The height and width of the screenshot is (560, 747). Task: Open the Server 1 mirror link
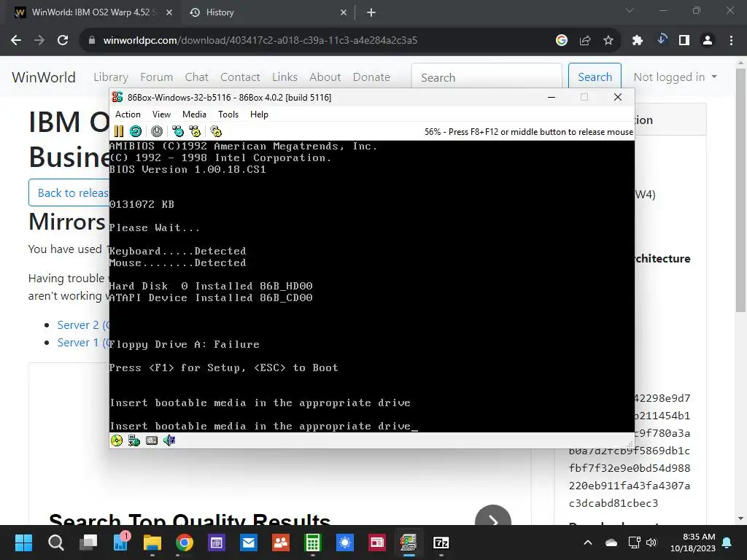coord(83,343)
